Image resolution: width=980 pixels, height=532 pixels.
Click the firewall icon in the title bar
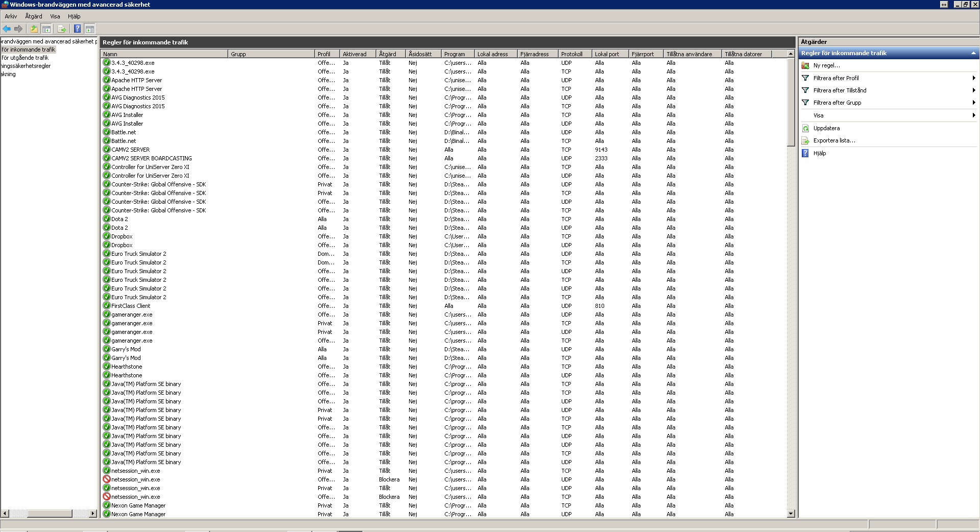click(5, 5)
